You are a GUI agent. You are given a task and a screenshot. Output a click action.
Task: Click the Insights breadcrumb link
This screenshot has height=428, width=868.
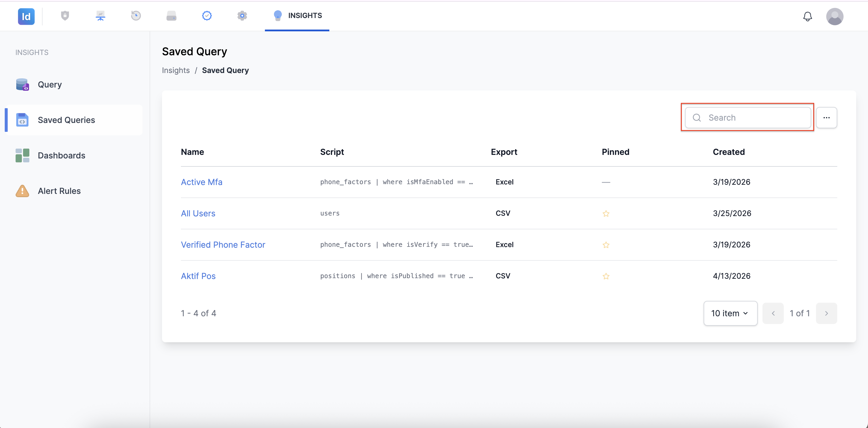[x=176, y=70]
